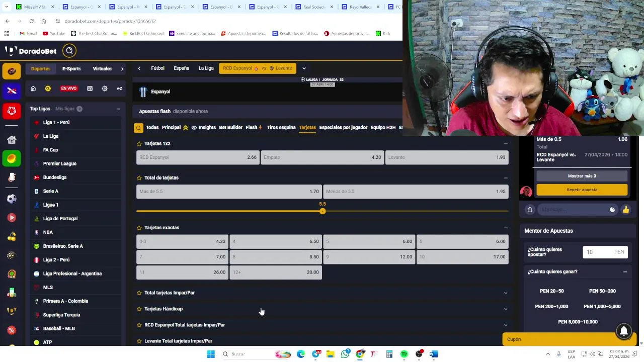This screenshot has height=362, width=644.
Task: Open the match selector dropdown arrow
Action: coord(304,68)
